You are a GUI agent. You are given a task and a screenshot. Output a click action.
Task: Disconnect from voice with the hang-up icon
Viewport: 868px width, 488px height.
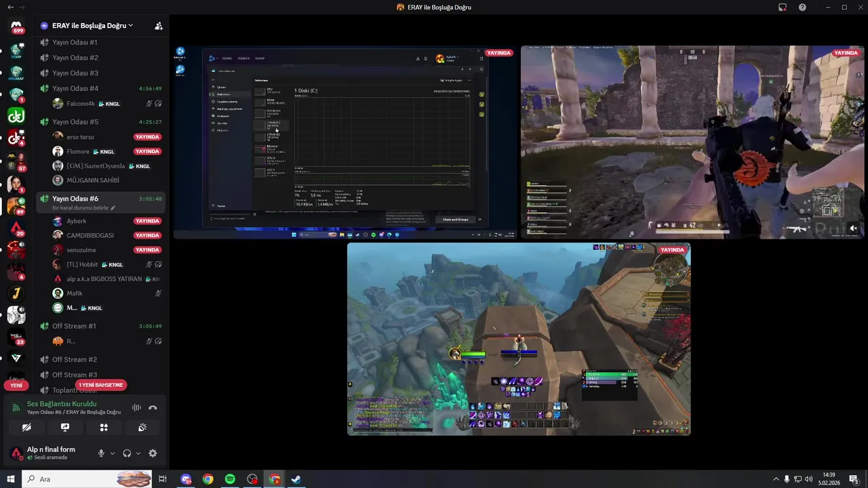click(x=153, y=408)
